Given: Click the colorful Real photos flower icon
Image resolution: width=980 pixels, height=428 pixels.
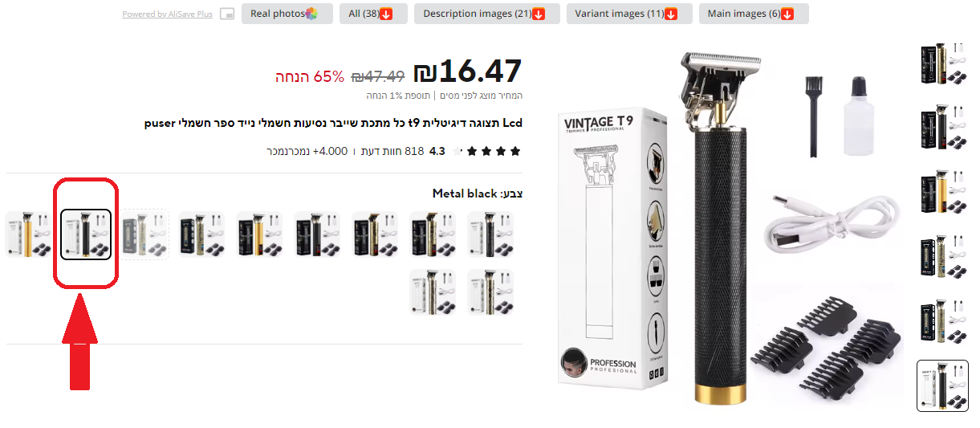Looking at the screenshot, I should [x=311, y=14].
